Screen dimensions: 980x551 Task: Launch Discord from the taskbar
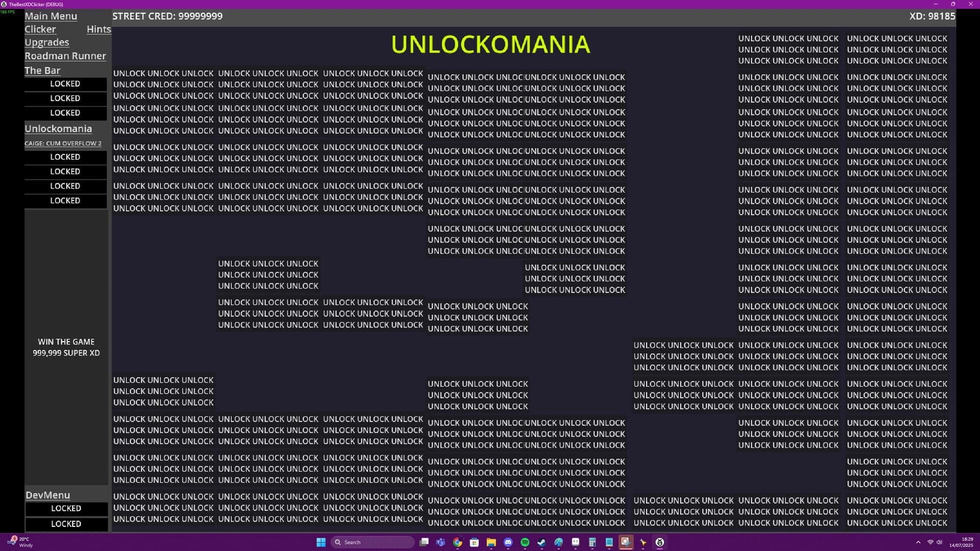tap(508, 542)
